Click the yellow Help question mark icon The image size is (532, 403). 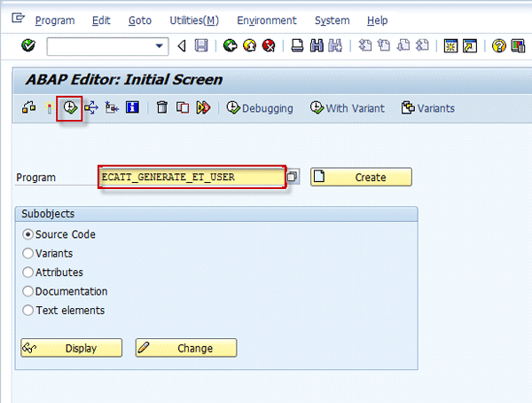(498, 46)
